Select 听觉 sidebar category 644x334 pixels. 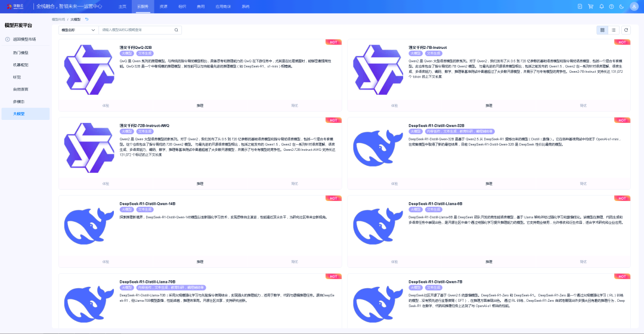coord(17,77)
